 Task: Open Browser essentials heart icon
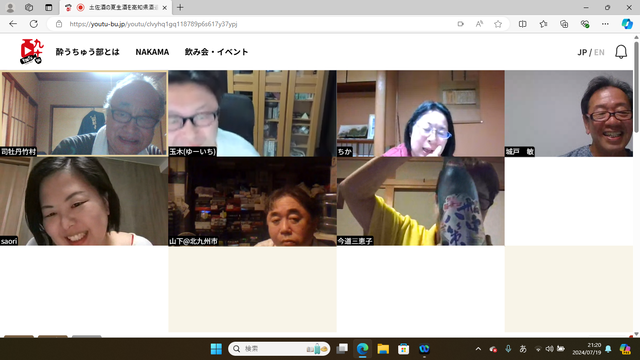tap(585, 24)
